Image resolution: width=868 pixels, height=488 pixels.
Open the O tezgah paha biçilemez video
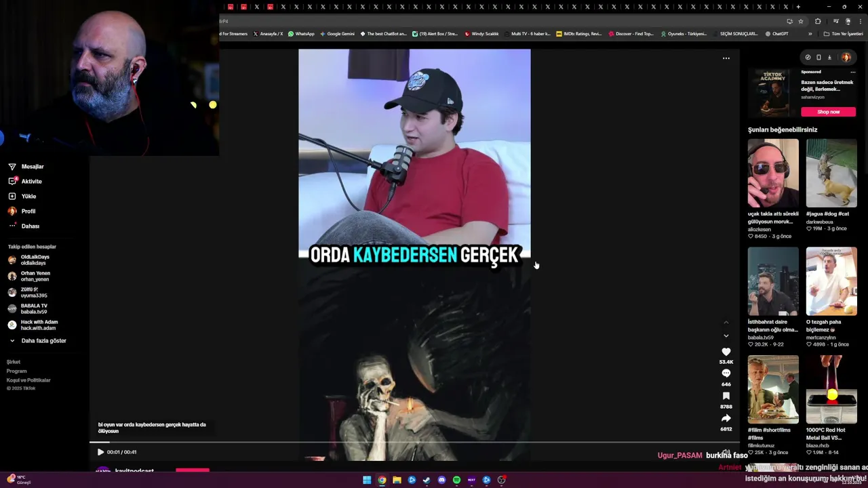click(831, 281)
